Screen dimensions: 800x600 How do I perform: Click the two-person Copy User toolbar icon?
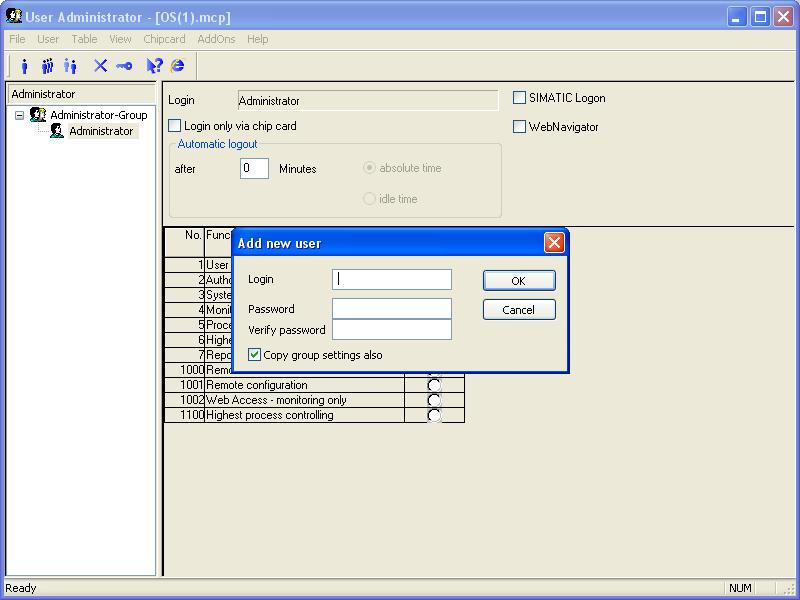tap(70, 66)
